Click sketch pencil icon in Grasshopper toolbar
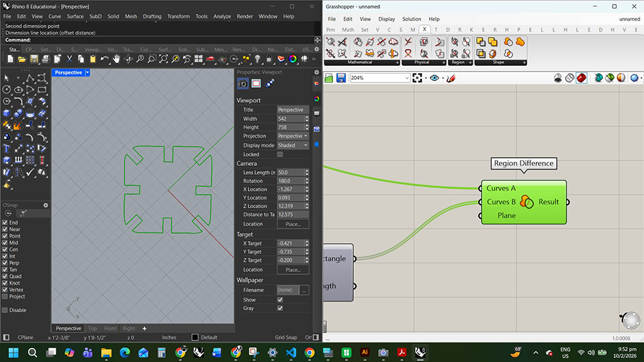This screenshot has height=362, width=644. pyautogui.click(x=451, y=78)
